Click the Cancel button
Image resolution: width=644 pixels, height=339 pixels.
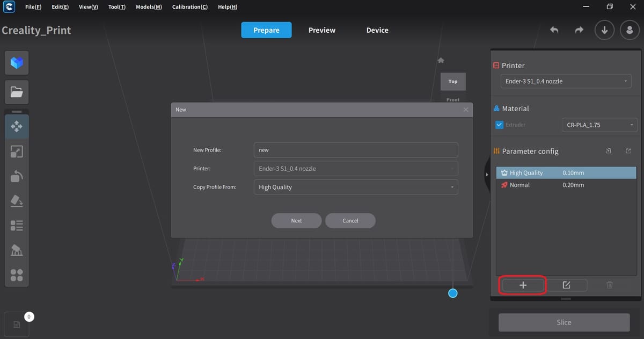pyautogui.click(x=350, y=221)
